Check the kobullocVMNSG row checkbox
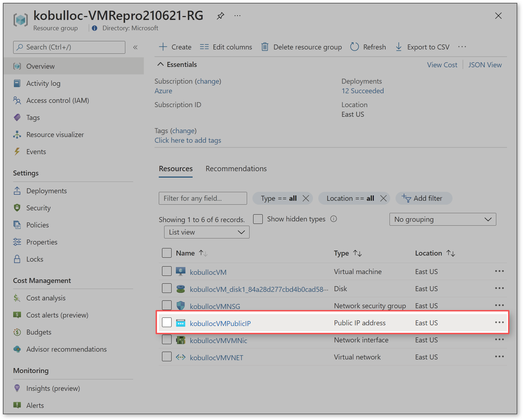523x420 pixels. tap(167, 305)
